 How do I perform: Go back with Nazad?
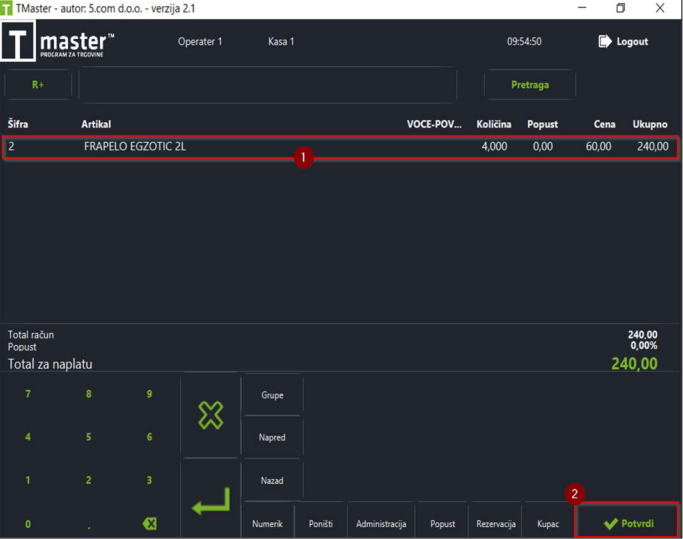tap(272, 480)
